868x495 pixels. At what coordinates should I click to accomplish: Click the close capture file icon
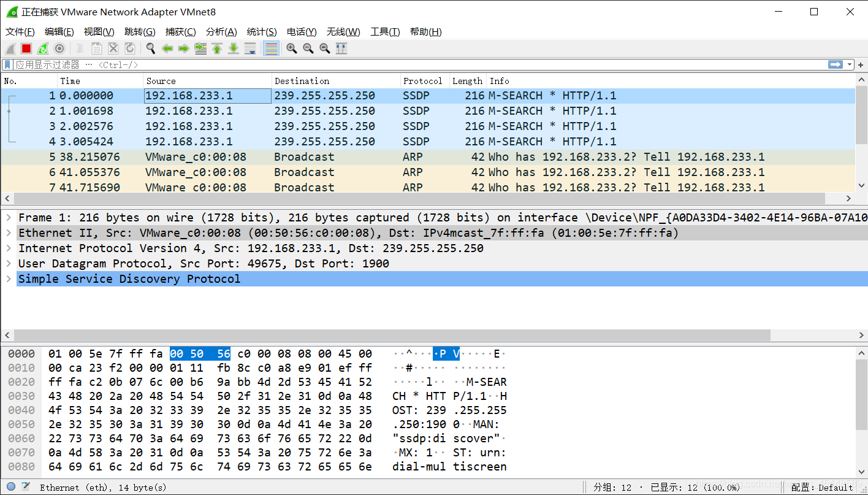pos(113,48)
